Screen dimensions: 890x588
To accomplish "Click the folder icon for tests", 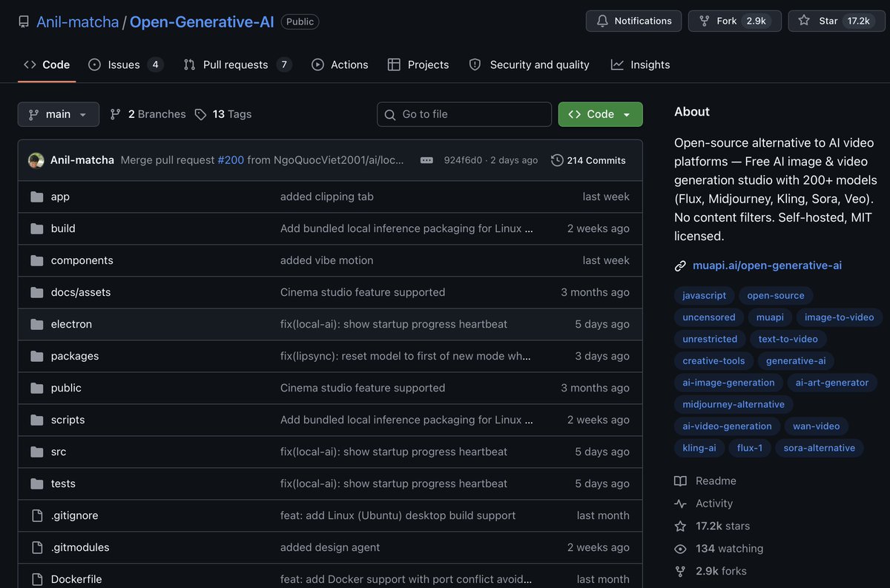I will (37, 483).
